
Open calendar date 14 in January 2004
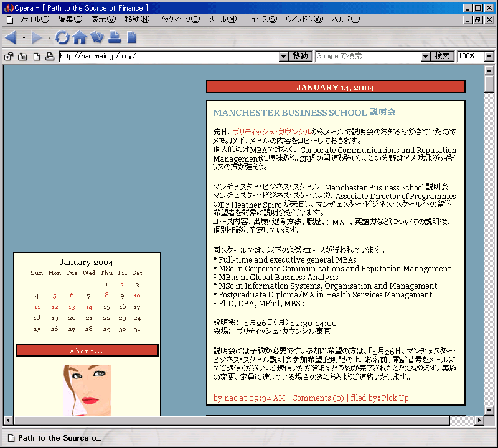click(89, 307)
